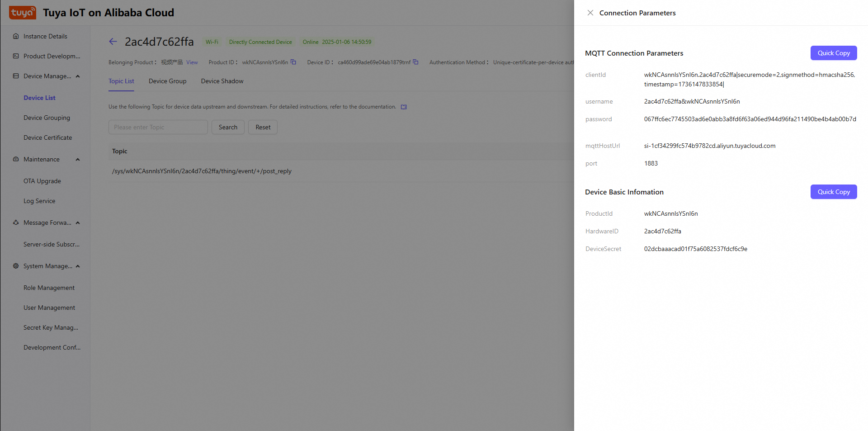The image size is (868, 431).
Task: Click the Maintenance icon
Action: coord(16,159)
